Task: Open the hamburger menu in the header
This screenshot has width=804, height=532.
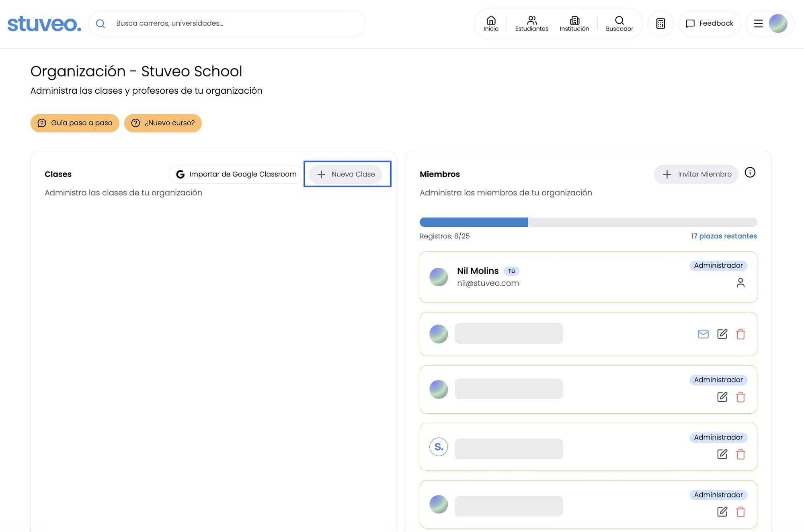Action: pos(758,23)
